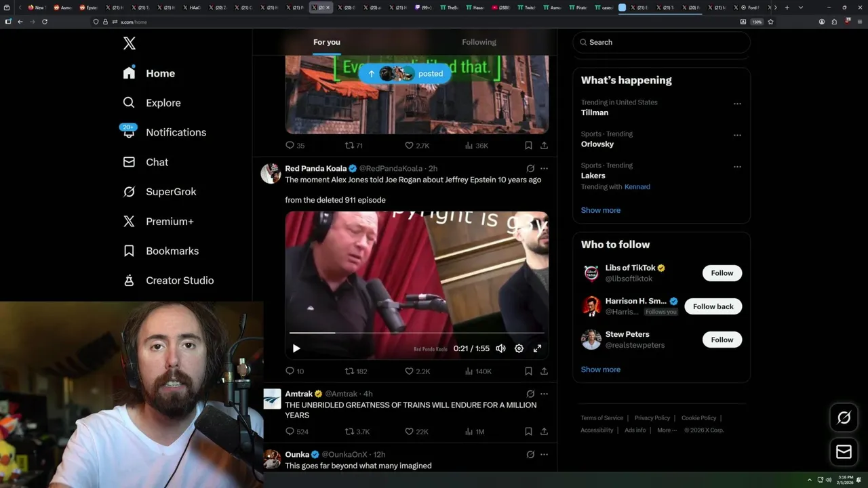Bookmark Red Panda Koala's post
868x488 pixels.
click(x=528, y=371)
